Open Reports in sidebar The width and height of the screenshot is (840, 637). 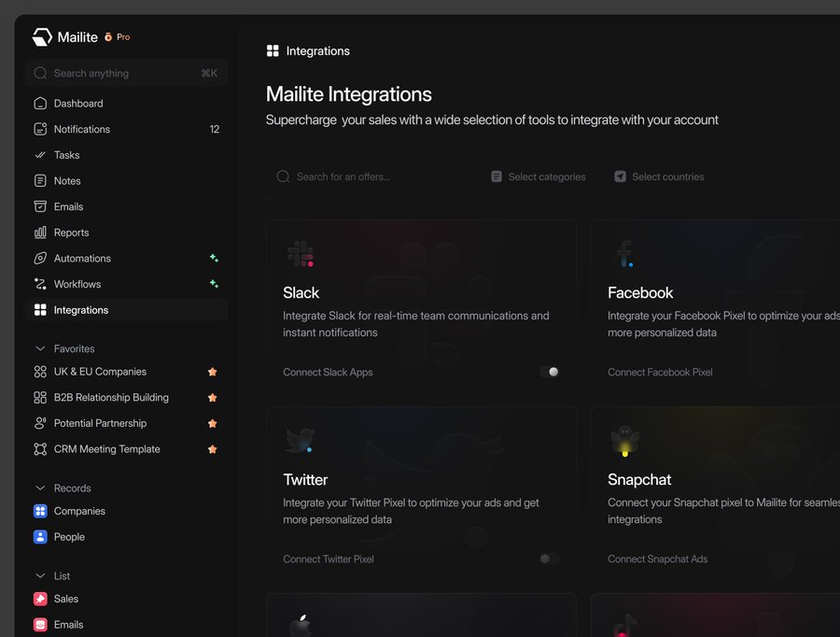click(126, 233)
